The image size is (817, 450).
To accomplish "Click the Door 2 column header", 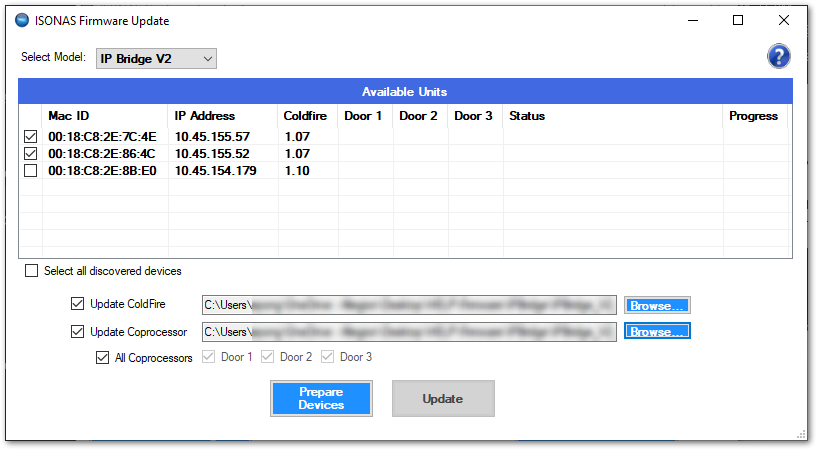I will tap(420, 116).
